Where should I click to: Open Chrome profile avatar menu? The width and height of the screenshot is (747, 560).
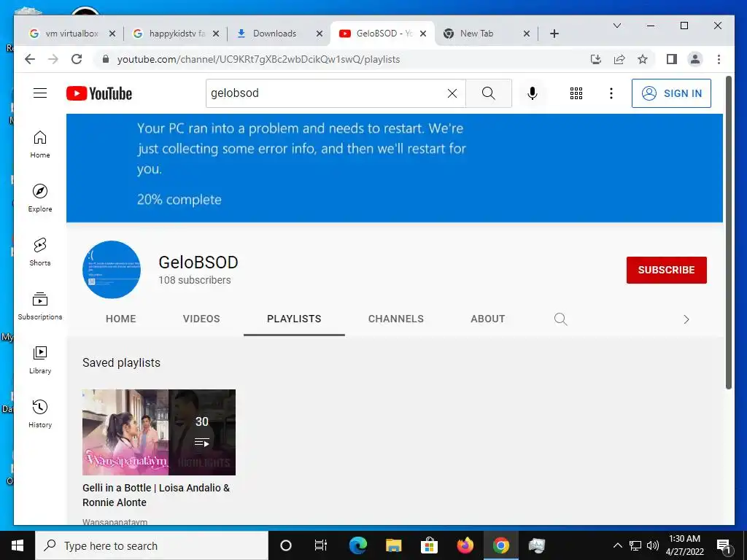pyautogui.click(x=695, y=59)
